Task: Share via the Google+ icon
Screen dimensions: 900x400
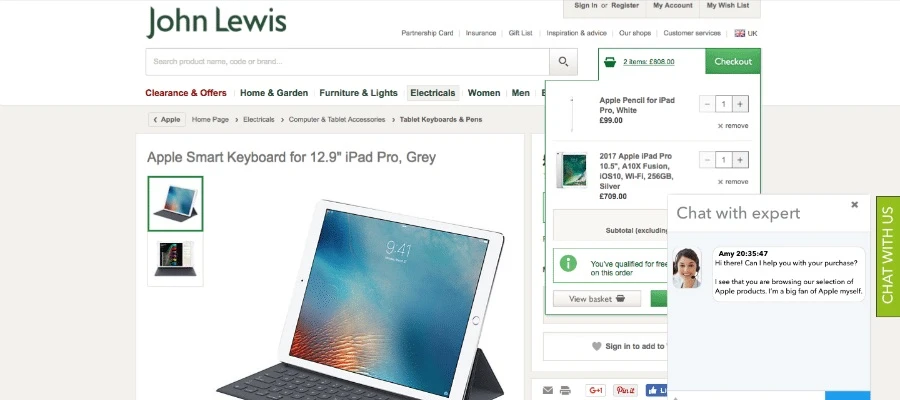Action: pyautogui.click(x=596, y=391)
